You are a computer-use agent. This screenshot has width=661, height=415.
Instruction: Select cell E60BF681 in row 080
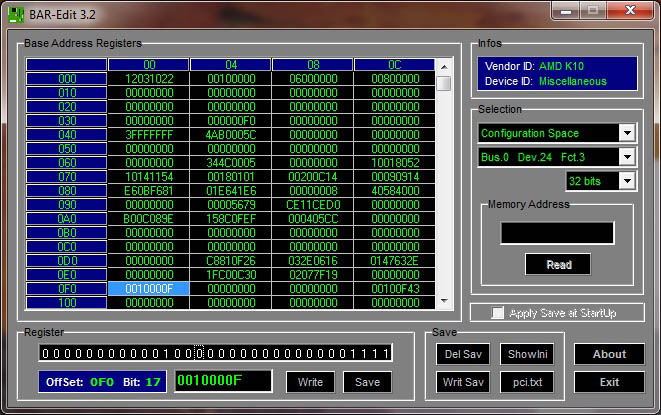149,191
